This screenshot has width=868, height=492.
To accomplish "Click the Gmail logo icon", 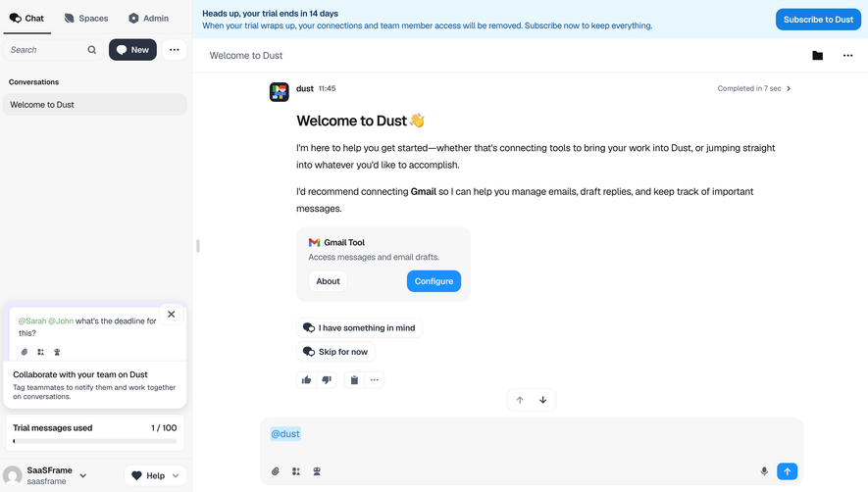I will 315,242.
